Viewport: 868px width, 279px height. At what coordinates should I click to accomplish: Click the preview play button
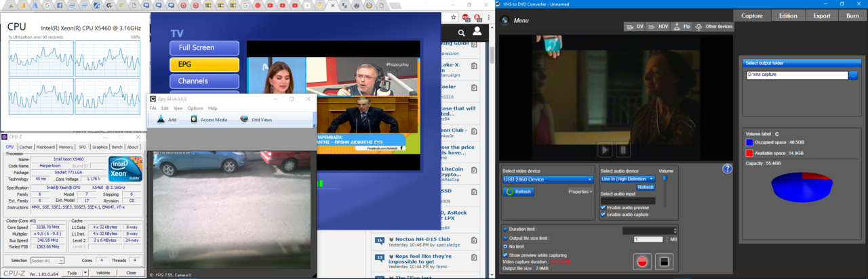coord(604,150)
